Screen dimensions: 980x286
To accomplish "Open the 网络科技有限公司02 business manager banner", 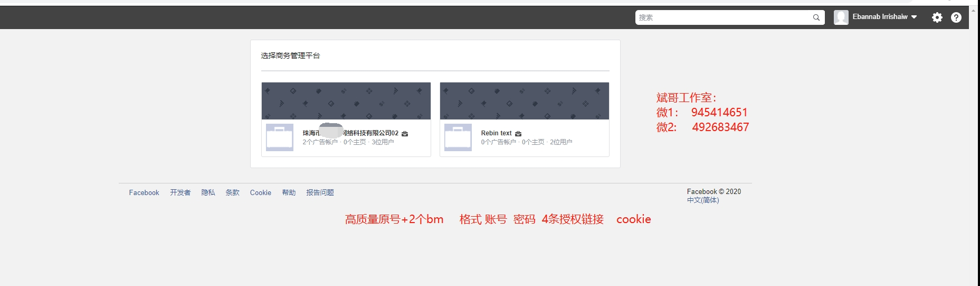I will [346, 101].
